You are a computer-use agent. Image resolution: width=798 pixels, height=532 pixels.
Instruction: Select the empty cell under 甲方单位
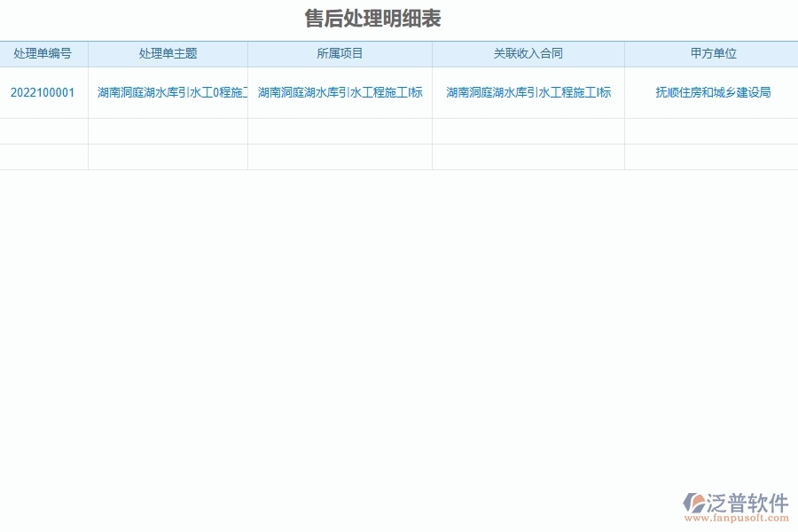[x=711, y=130]
